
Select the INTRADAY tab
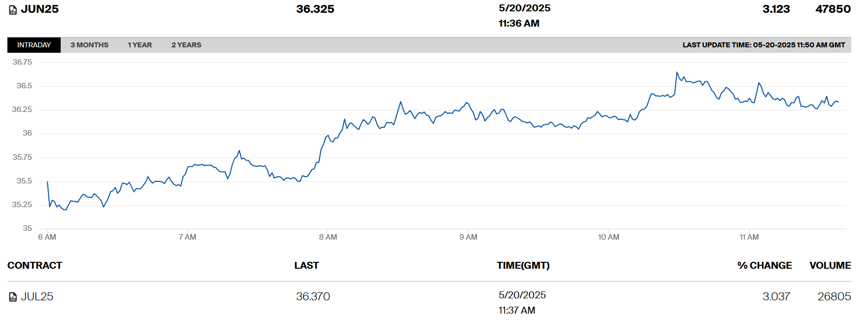click(x=34, y=45)
